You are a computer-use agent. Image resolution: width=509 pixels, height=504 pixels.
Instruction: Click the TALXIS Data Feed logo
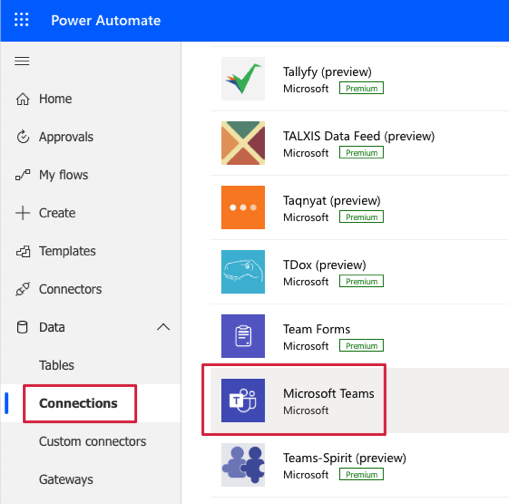[243, 143]
